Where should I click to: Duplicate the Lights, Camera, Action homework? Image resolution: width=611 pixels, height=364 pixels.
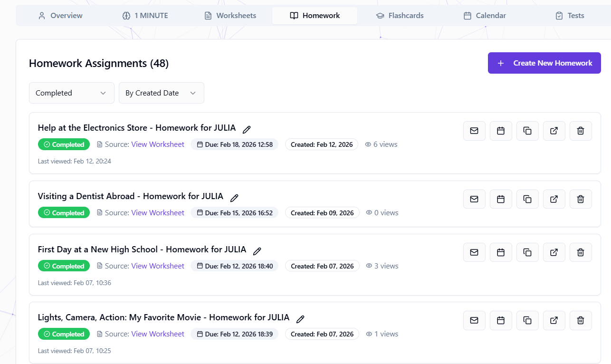pyautogui.click(x=527, y=320)
